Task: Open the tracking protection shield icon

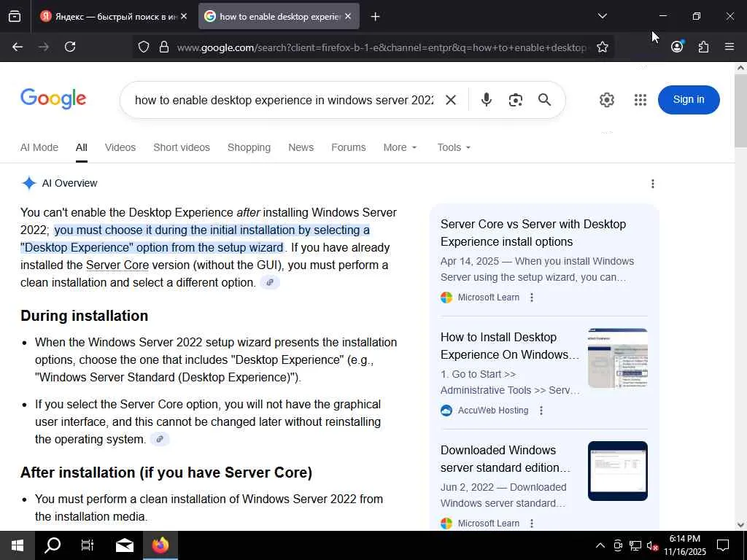Action: (x=144, y=47)
